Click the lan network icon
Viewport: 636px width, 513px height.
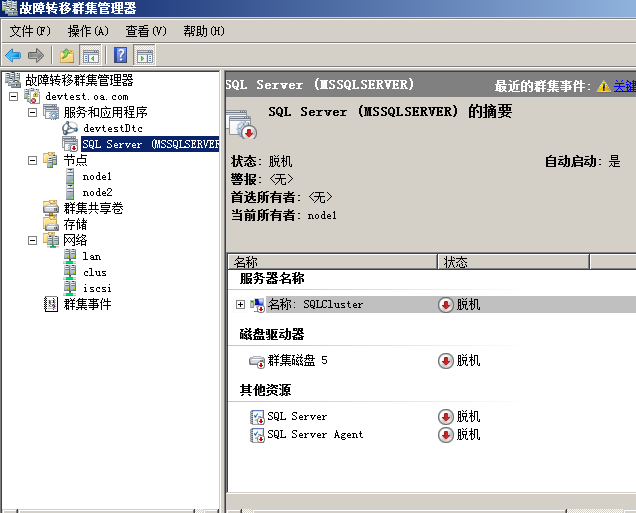(x=70, y=256)
